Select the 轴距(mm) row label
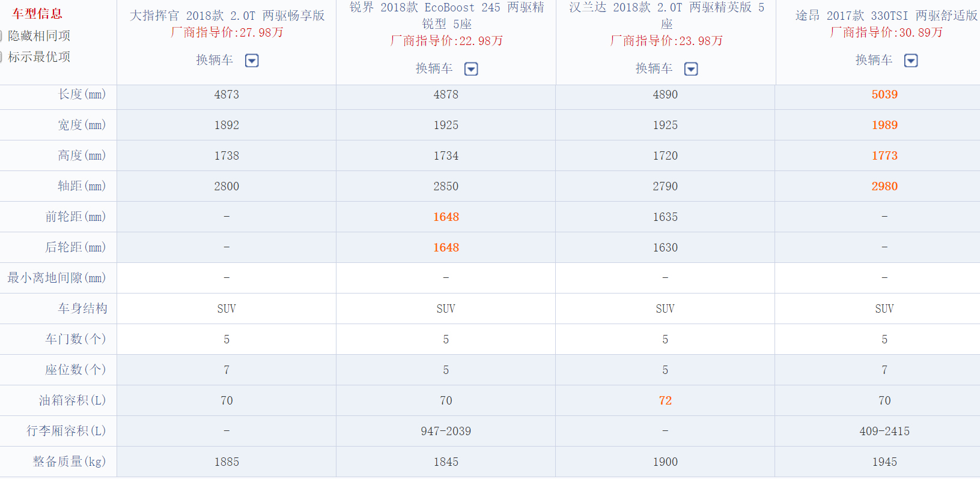Viewport: 980px width, 479px height. click(x=82, y=186)
